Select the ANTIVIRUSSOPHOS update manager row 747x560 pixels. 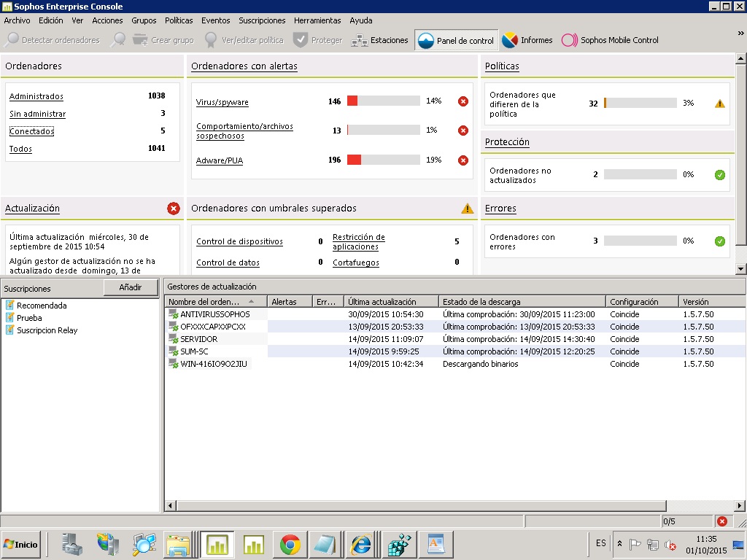(x=455, y=314)
